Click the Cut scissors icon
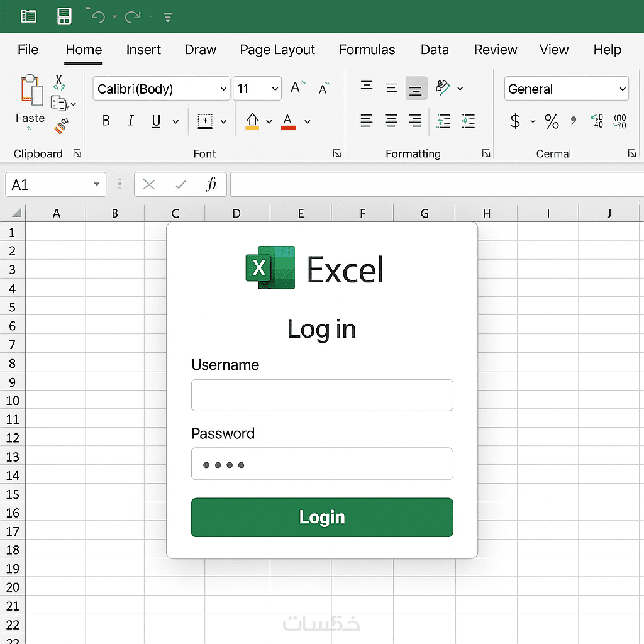This screenshot has height=644, width=644. 59,82
